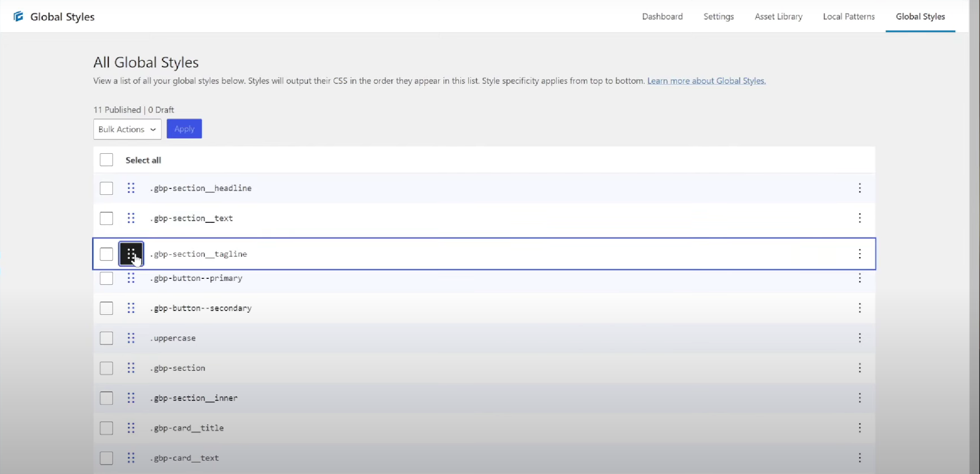The image size is (980, 474).
Task: Click drag handle for .gbp-section__headline
Action: click(131, 188)
